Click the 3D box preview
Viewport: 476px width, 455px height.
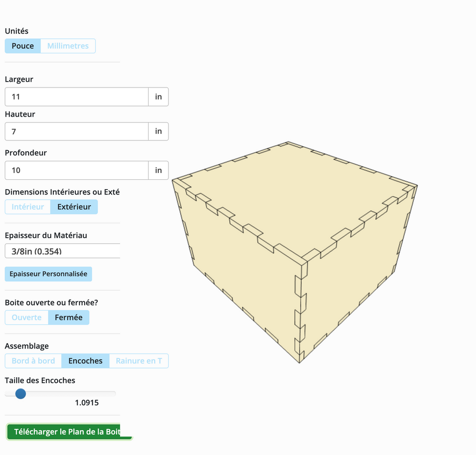pos(294,252)
